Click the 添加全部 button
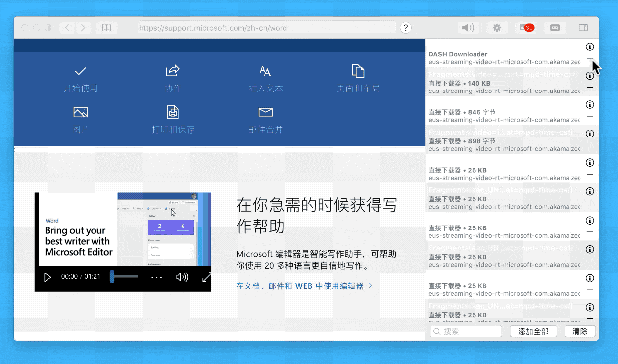 coord(533,331)
